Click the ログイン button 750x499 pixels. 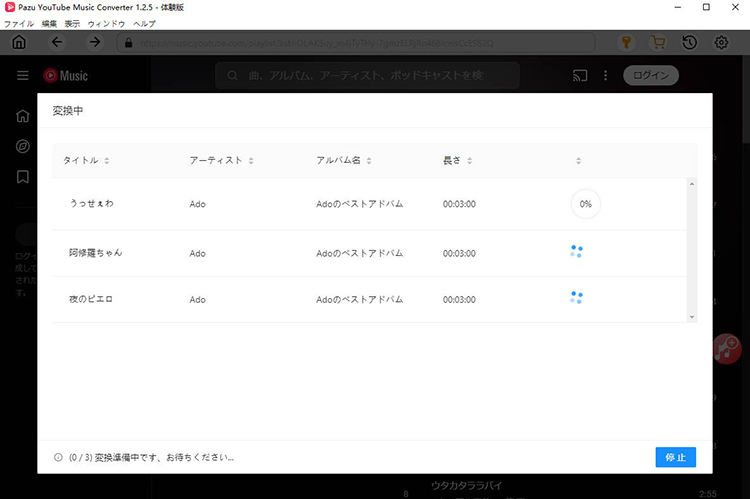click(x=651, y=76)
